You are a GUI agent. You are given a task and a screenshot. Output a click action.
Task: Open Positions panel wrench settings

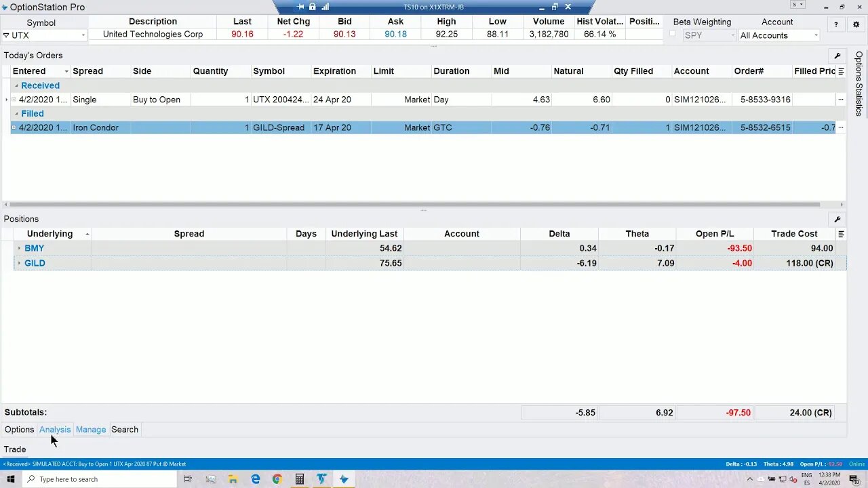(837, 219)
